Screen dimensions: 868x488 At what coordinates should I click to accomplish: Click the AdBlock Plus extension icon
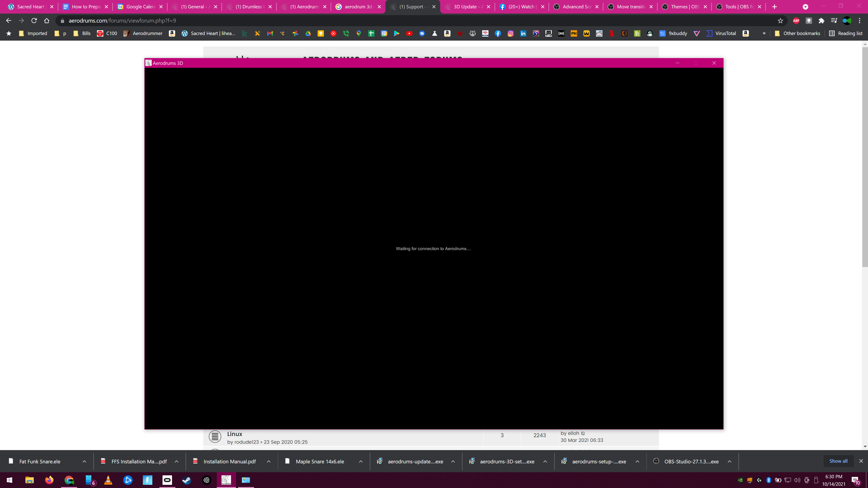796,21
